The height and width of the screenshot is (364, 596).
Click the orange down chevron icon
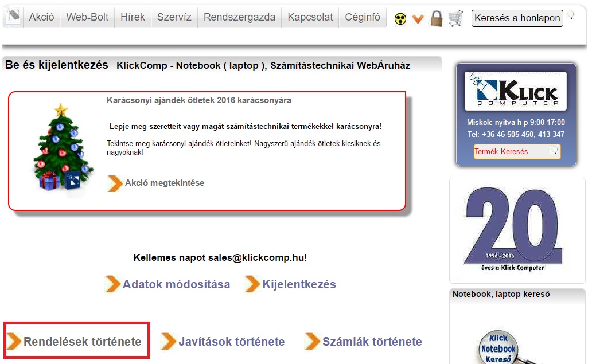(x=418, y=18)
